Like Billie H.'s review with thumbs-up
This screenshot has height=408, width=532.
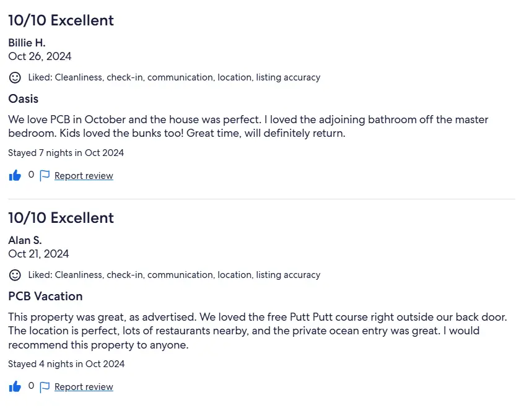tap(15, 176)
